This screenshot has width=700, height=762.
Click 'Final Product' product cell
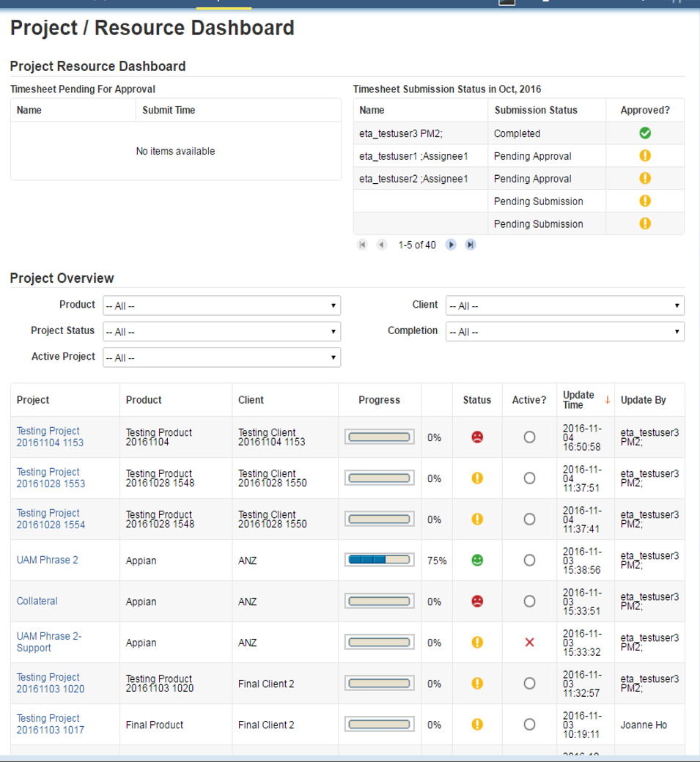tap(155, 725)
